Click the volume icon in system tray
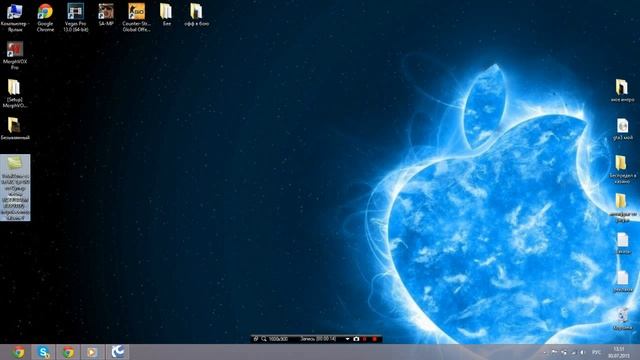Viewport: 640px width, 360px height. tap(582, 352)
